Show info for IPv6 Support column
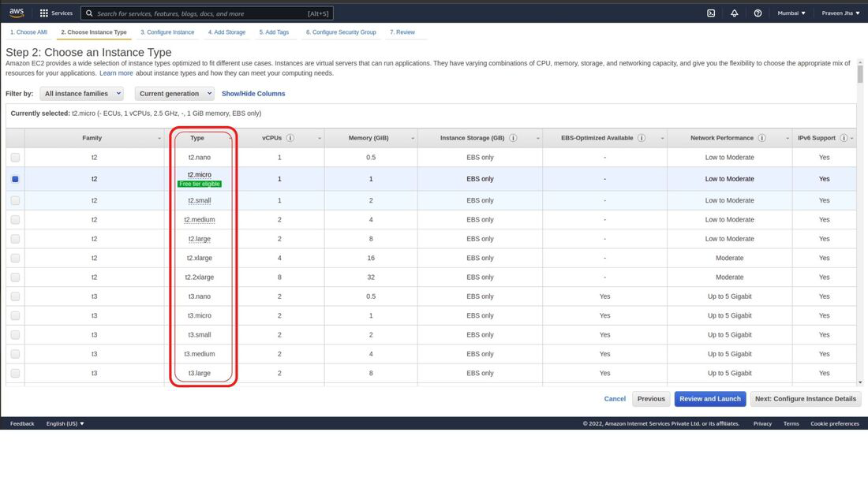This screenshot has height=488, width=868. (844, 138)
